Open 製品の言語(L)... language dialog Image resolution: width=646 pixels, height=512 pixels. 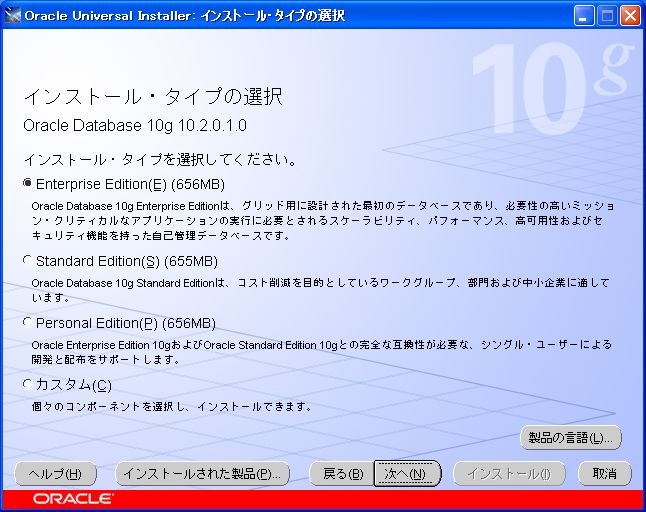tap(571, 437)
